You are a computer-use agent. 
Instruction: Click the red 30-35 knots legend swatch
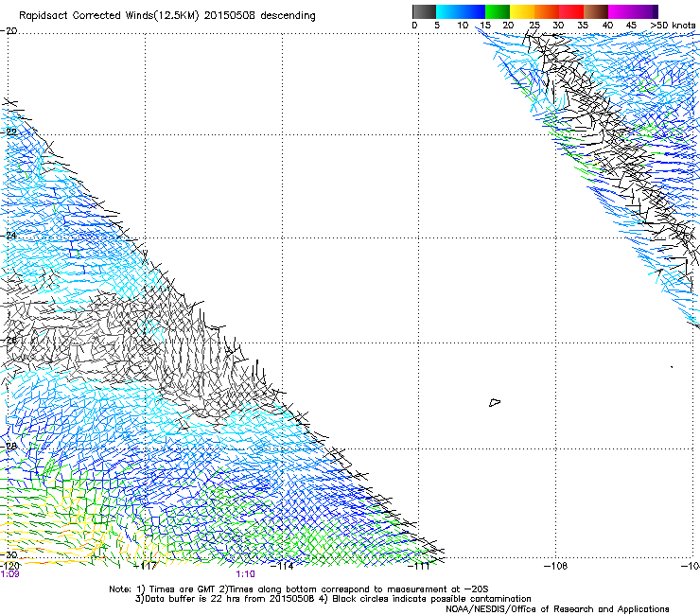click(571, 11)
